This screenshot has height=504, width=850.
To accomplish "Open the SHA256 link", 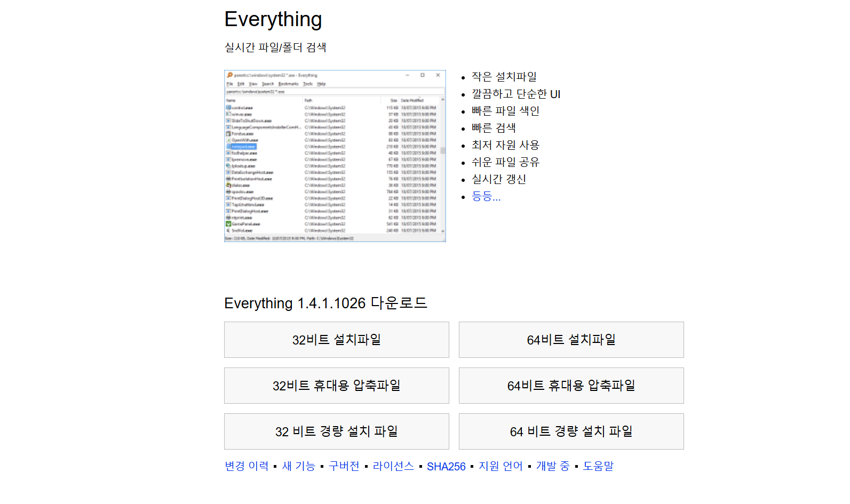I will click(x=446, y=467).
